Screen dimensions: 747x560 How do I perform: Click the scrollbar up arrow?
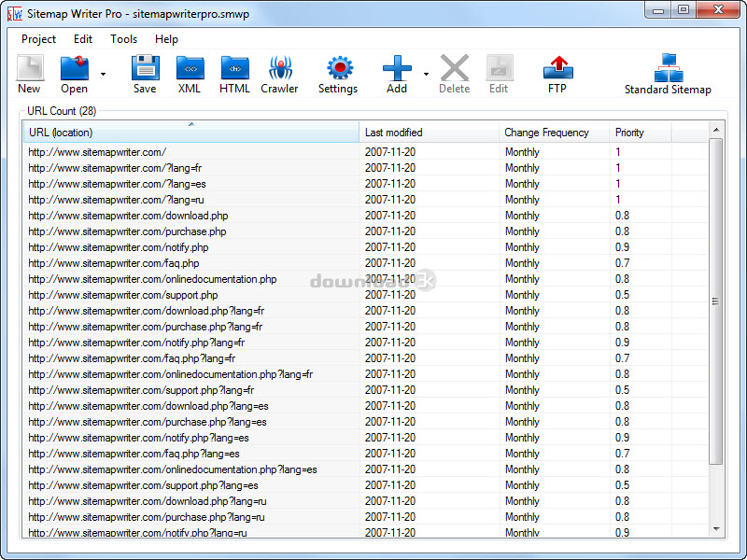[x=715, y=130]
